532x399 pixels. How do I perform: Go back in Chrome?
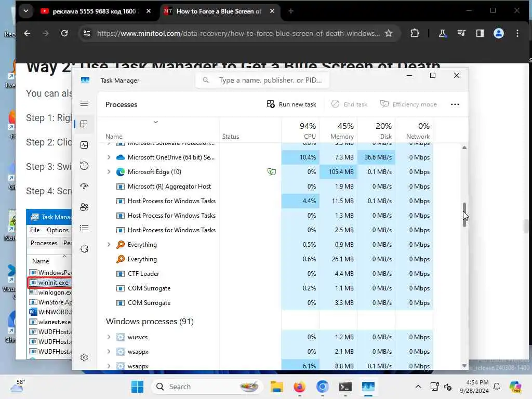click(27, 33)
